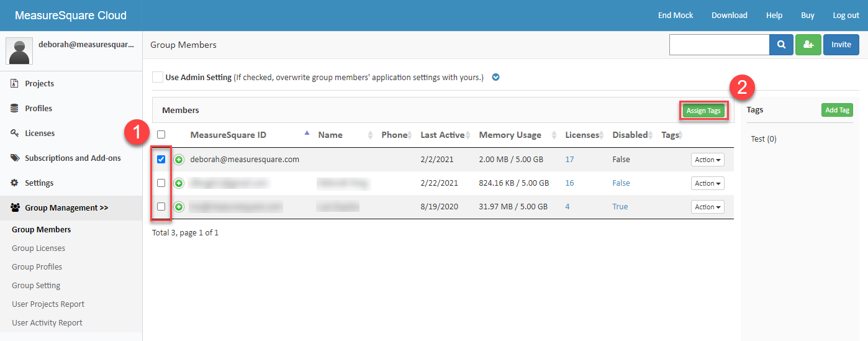Expand deborah@measuresquare.com row with green plus
The height and width of the screenshot is (341, 868).
(179, 160)
